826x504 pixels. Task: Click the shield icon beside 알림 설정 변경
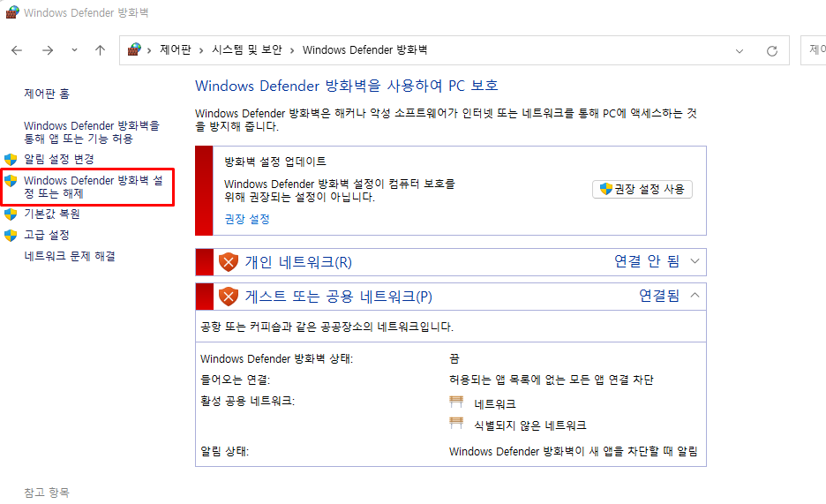[11, 159]
